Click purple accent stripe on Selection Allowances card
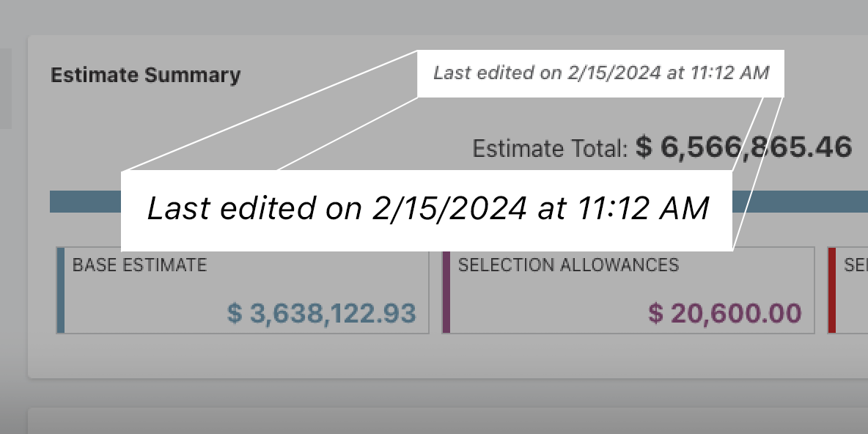Viewport: 868px width, 434px height. (446, 290)
